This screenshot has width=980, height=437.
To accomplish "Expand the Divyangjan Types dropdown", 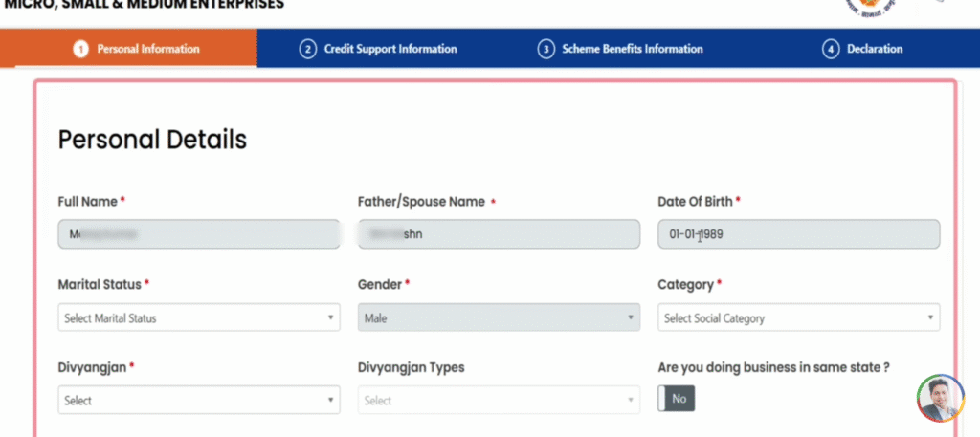I will coord(499,400).
